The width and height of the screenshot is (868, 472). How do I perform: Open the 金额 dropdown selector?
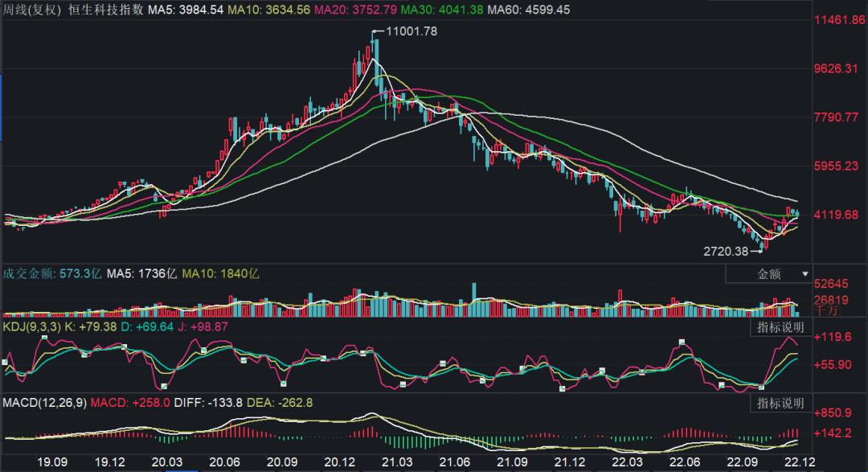click(x=768, y=273)
